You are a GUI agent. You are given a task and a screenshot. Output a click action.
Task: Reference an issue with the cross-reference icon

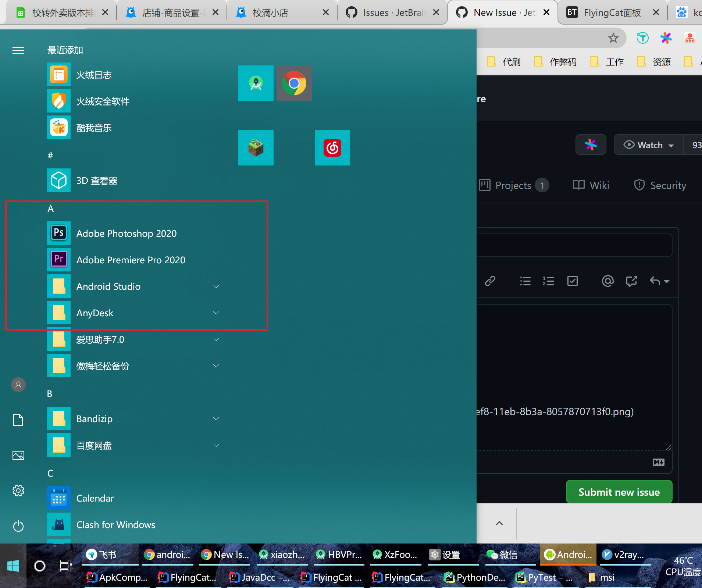(631, 281)
